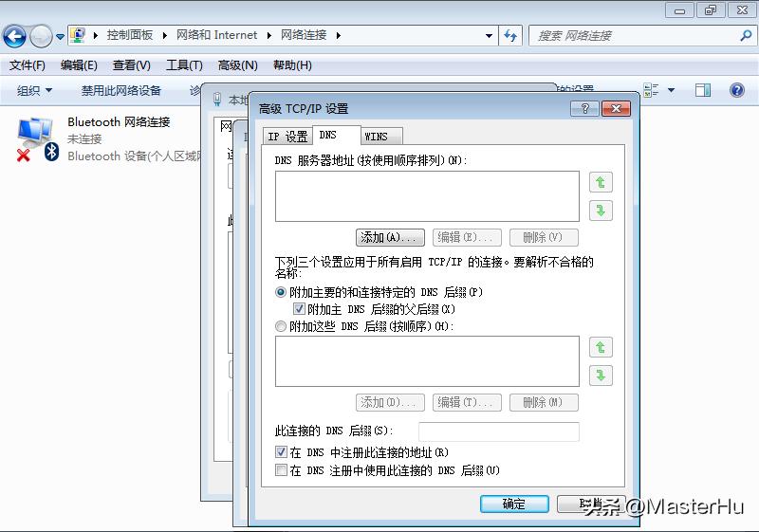Select 附加主要的和连接特定的 DNS 后缀 radio
Image resolution: width=759 pixels, height=532 pixels.
280,292
